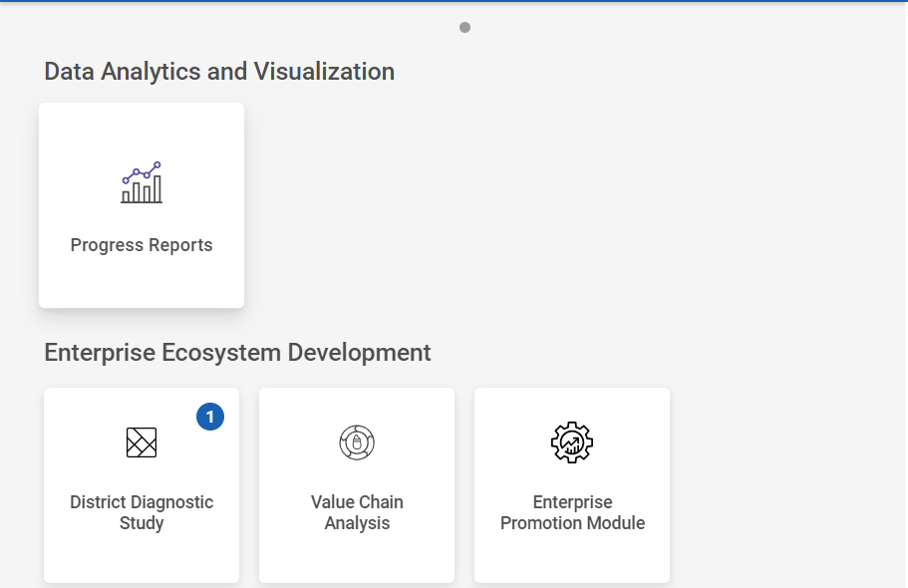908x588 pixels.
Task: Open Progress Reports via its text label
Action: 142,245
